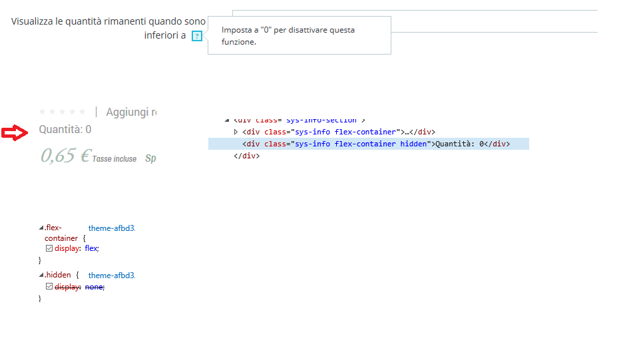Screen dimensions: 629x364
Task: Click the flex value of display property
Action: tap(91, 248)
